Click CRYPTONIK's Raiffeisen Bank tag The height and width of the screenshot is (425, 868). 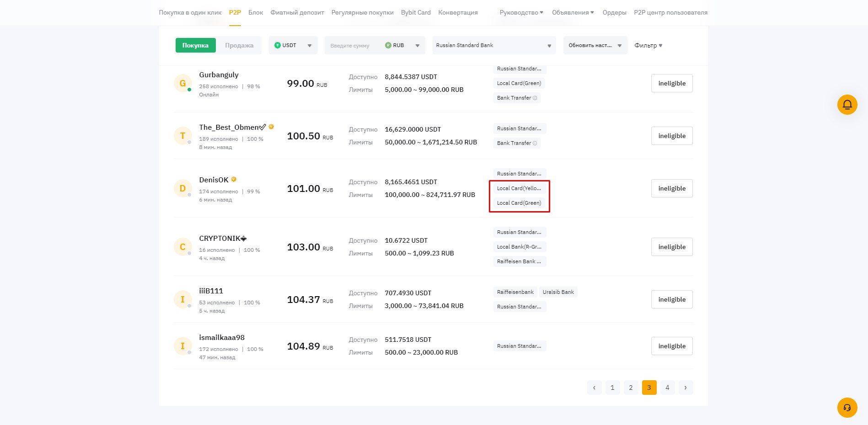pos(520,261)
